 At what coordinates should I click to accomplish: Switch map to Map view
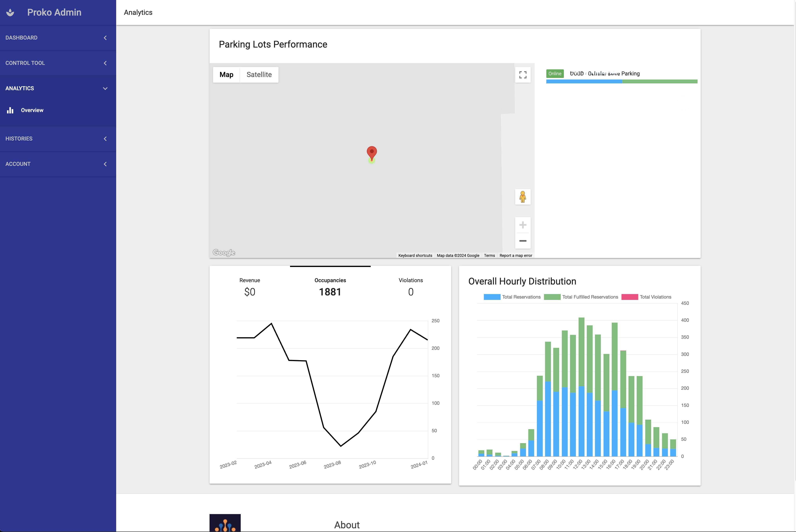(226, 75)
